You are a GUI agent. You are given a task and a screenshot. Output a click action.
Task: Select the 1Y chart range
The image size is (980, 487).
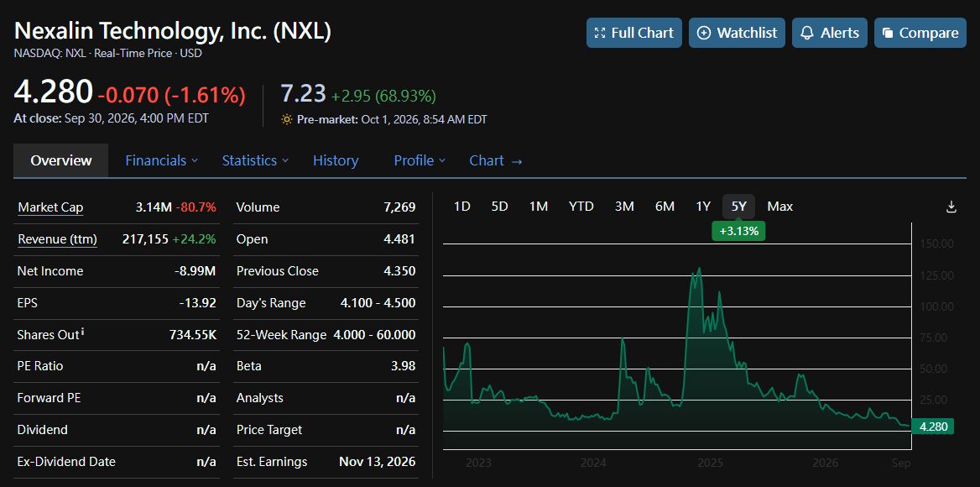[x=703, y=207]
